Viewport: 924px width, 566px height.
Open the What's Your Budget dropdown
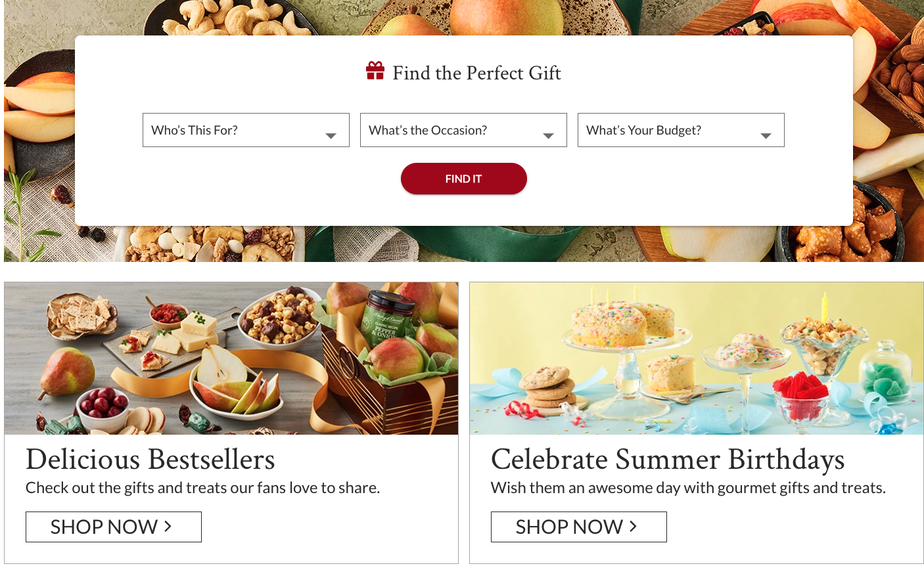click(681, 130)
